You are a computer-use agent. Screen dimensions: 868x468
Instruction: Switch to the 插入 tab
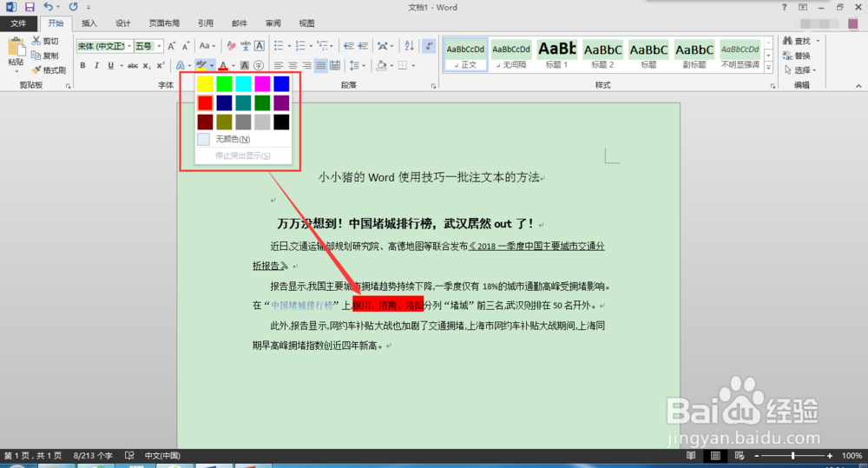[89, 23]
